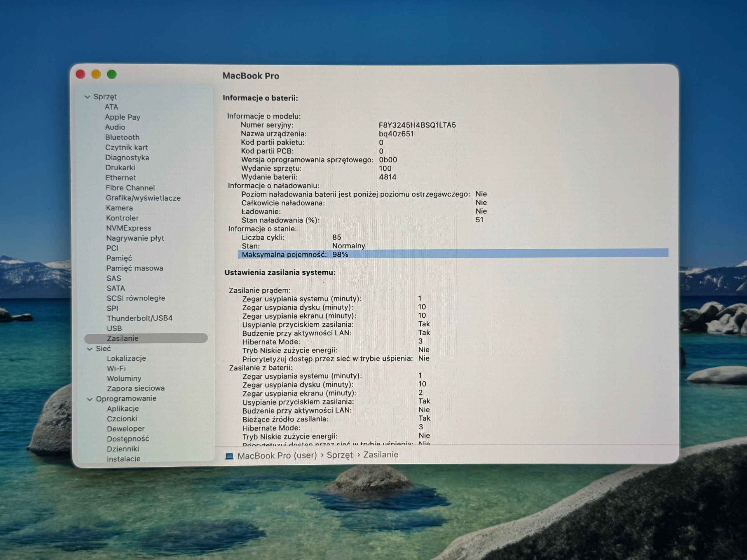Click MacBook Pro (user) in the path bar
The width and height of the screenshot is (747, 560).
point(277,456)
